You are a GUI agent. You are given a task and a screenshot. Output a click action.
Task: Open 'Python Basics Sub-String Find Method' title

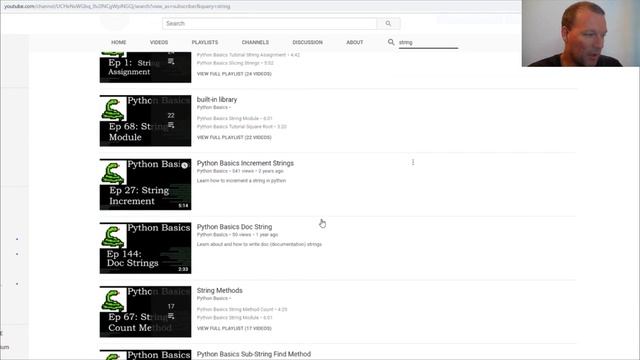[254, 354]
